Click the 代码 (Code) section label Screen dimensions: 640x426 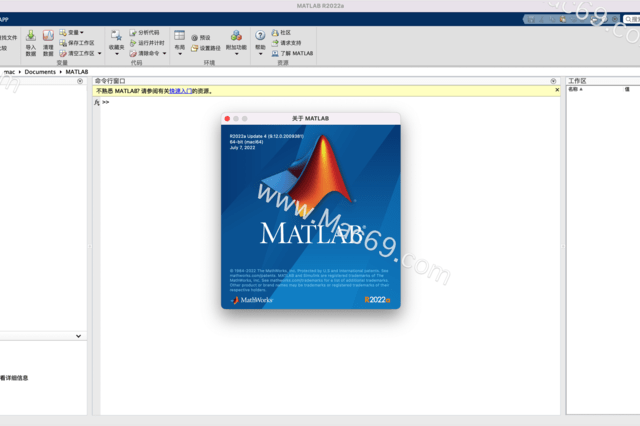click(136, 62)
